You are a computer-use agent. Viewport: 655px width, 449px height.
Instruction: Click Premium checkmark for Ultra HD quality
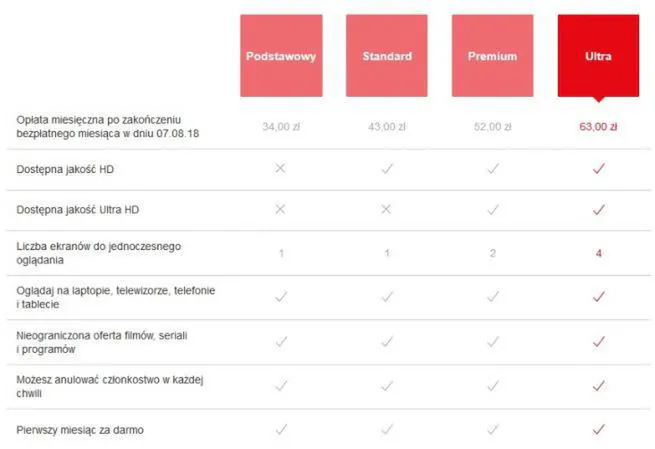click(x=492, y=209)
